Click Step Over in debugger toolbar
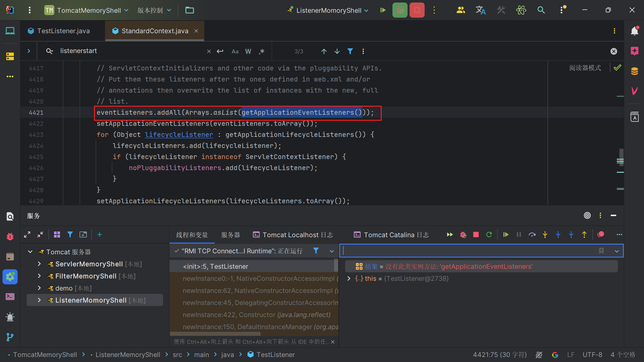Screen dimensions: 644x362 (532, 235)
